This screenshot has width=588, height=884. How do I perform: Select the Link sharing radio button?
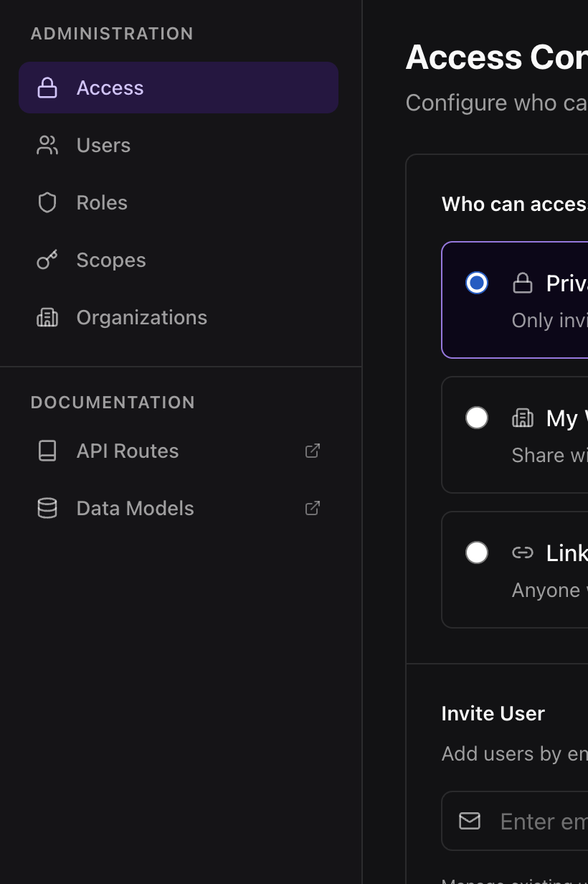477,552
